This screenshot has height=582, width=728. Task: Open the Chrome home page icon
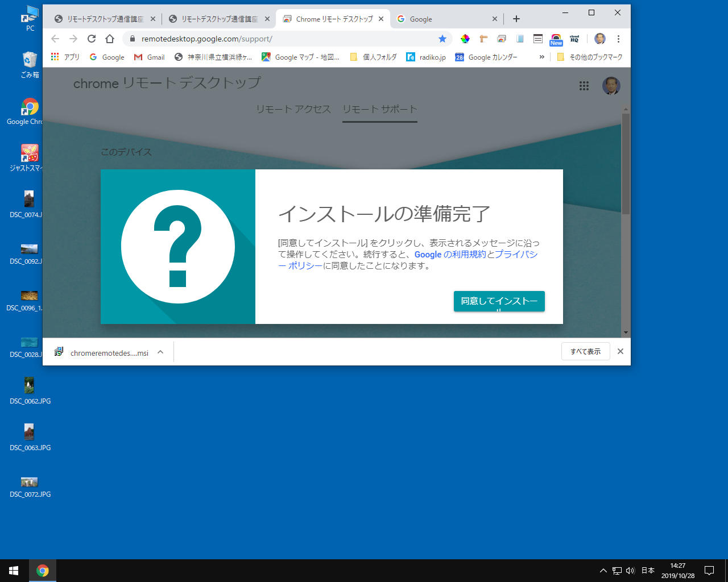click(110, 39)
